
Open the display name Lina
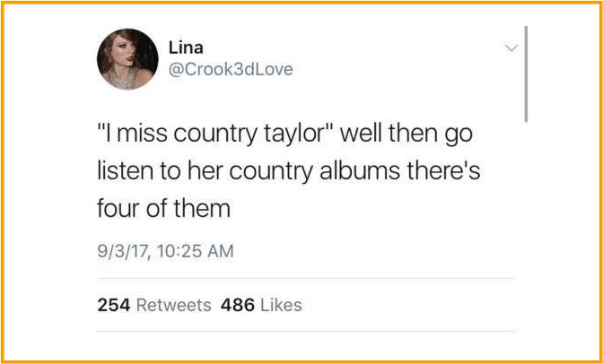pos(186,48)
